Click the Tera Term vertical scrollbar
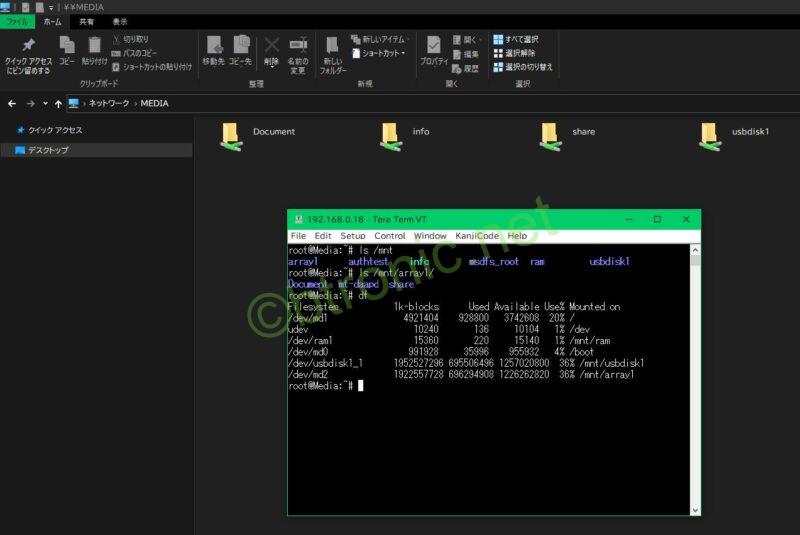The height and width of the screenshot is (535, 800). pos(695,380)
